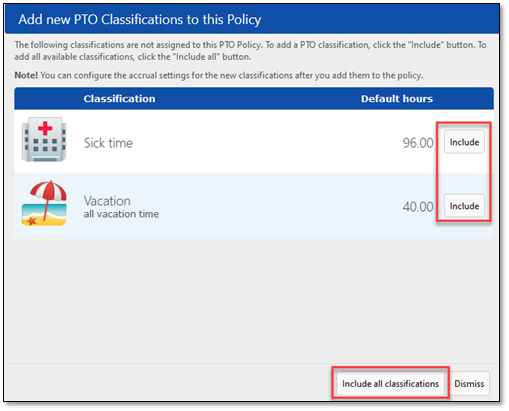
Task: Click the starfish on the beach icon
Action: click(x=32, y=220)
